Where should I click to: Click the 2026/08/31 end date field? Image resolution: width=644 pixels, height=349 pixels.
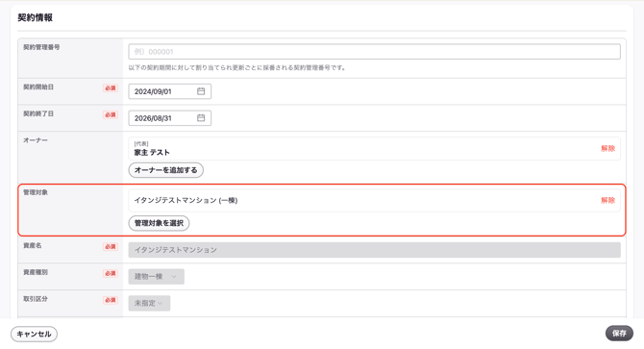point(169,118)
